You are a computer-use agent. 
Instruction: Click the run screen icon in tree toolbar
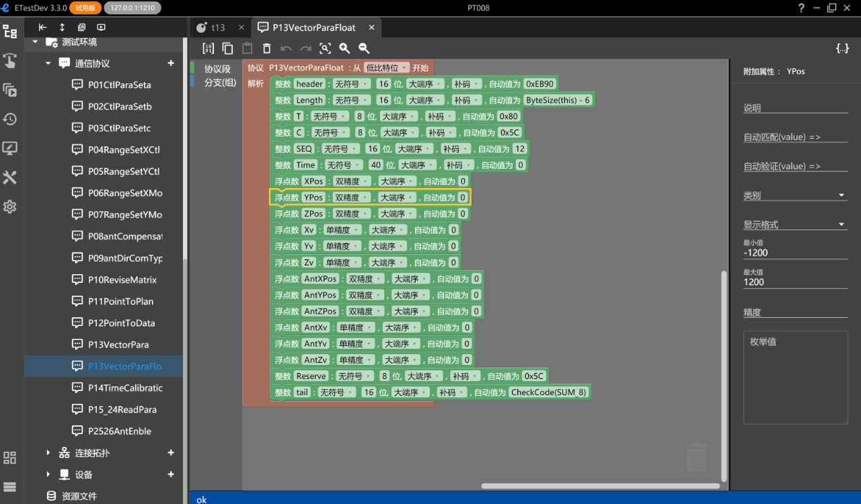(101, 28)
